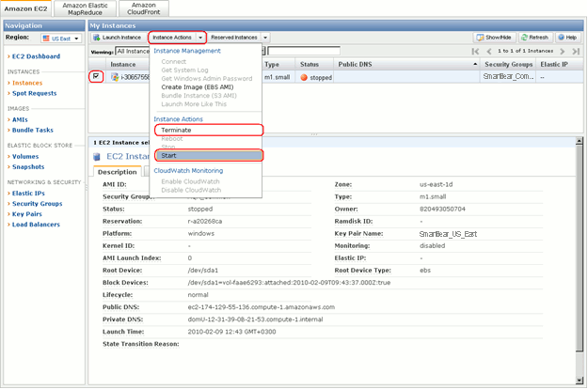The height and width of the screenshot is (389, 588).
Task: Click the Zone us-east-1d value
Action: (437, 184)
